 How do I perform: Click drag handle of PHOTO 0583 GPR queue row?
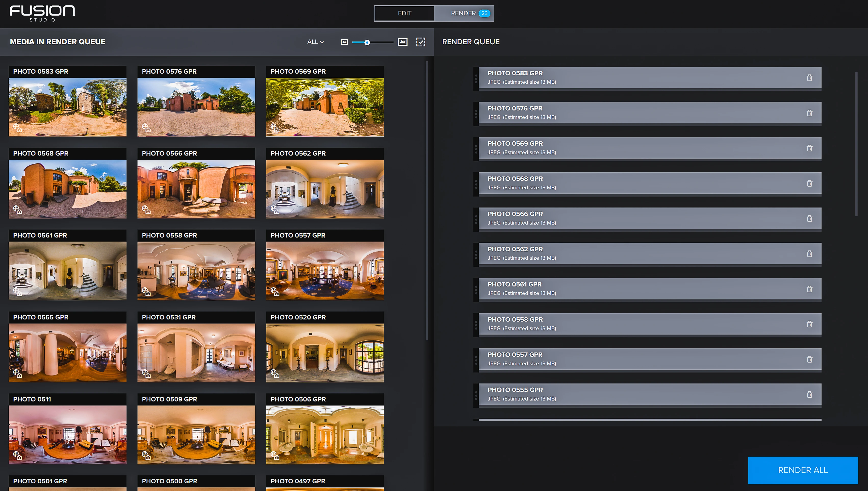pos(476,79)
